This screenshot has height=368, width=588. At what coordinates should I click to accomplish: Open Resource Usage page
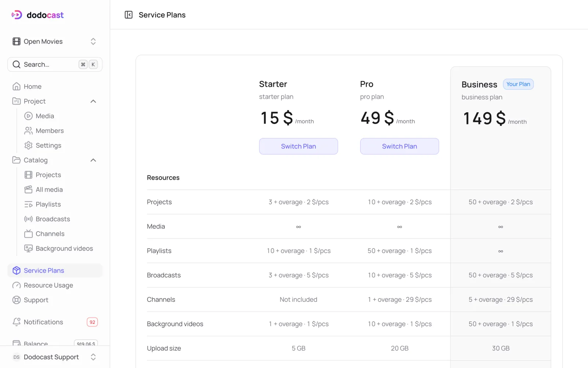[x=55, y=285]
